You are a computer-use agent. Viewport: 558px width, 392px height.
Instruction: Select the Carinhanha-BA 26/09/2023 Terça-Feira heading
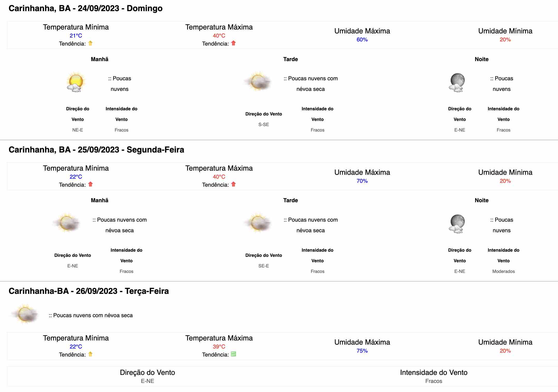89,291
